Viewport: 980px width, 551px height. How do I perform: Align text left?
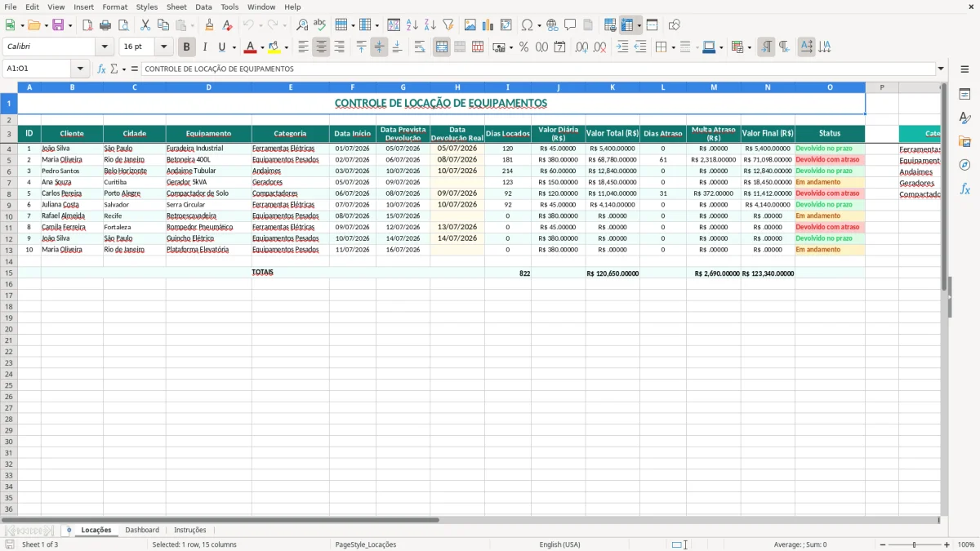pos(303,47)
